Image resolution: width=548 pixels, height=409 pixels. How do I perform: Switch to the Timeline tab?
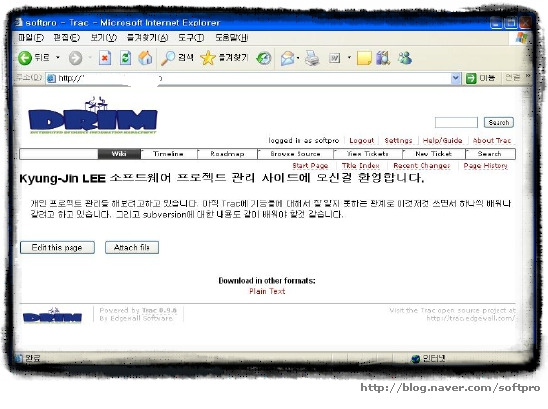[x=169, y=154]
